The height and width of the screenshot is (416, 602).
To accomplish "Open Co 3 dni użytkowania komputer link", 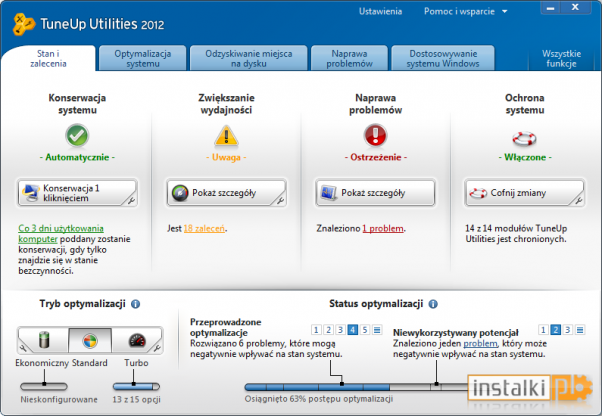I will pos(61,234).
